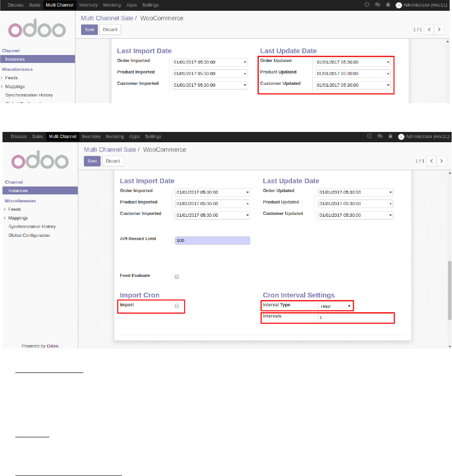Open Sales menu in upper screenshot

click(x=34, y=5)
